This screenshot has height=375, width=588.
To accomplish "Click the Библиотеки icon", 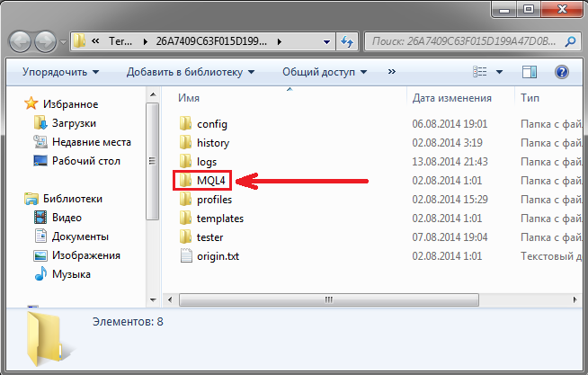I will pos(31,199).
